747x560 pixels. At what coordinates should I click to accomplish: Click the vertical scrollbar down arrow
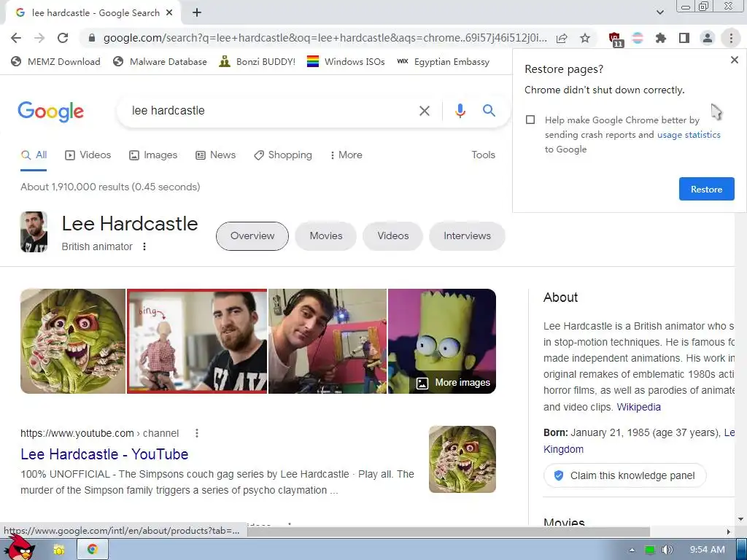[741, 519]
